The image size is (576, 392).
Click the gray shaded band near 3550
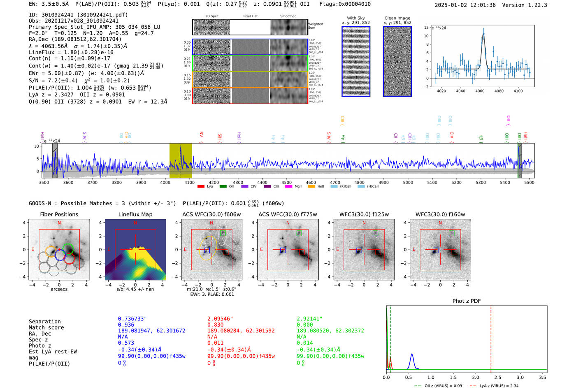coord(55,160)
